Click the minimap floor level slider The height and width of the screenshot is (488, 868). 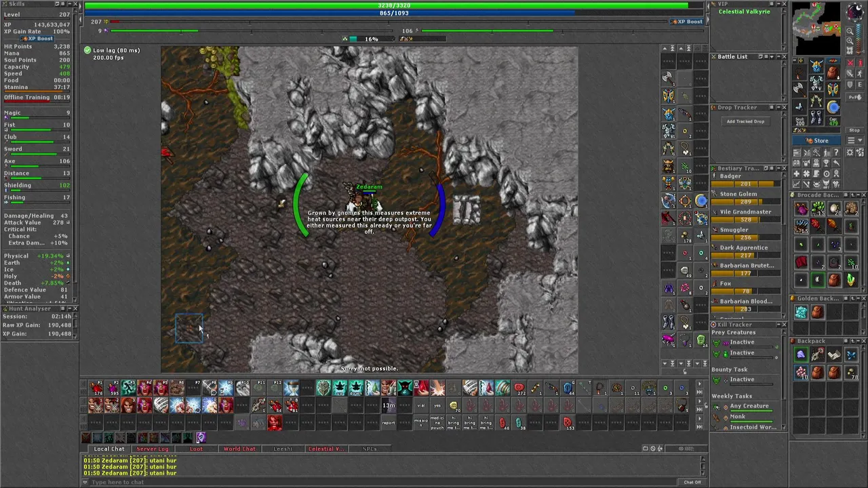point(859,38)
